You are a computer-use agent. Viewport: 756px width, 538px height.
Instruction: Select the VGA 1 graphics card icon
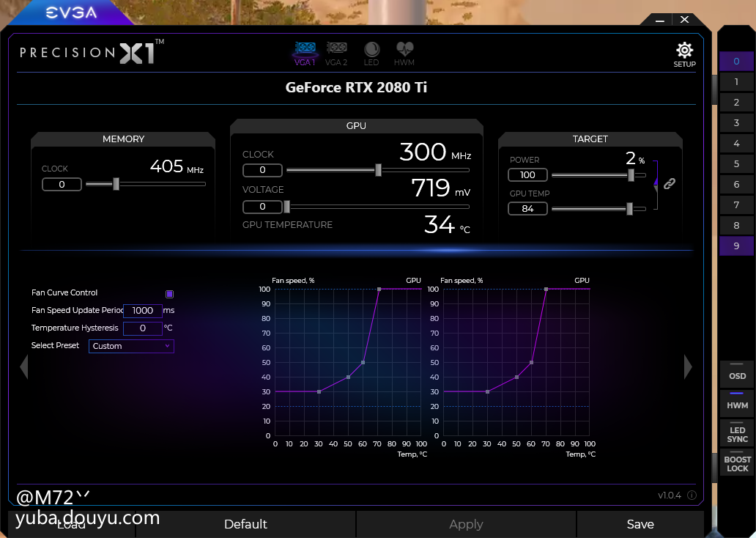click(305, 54)
